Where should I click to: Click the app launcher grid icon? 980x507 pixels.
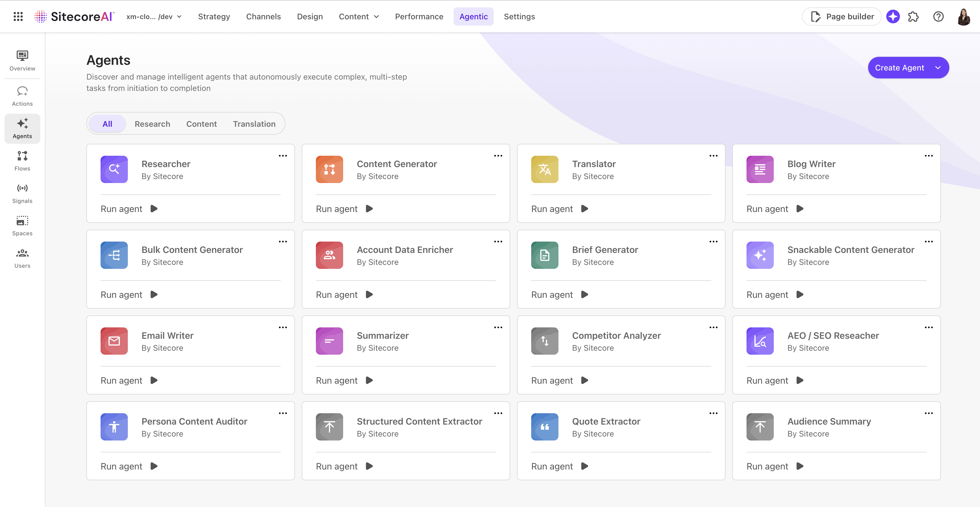click(18, 16)
